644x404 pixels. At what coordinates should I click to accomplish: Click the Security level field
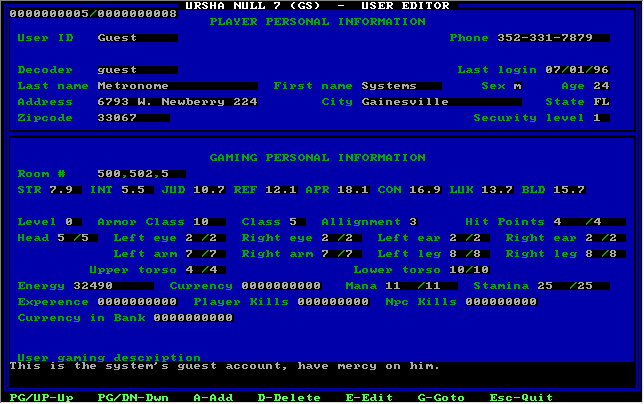[601, 118]
